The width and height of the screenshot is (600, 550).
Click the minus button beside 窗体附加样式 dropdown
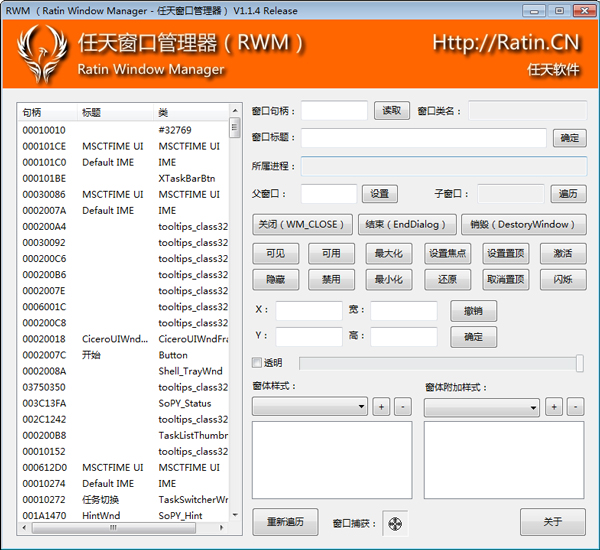point(575,407)
